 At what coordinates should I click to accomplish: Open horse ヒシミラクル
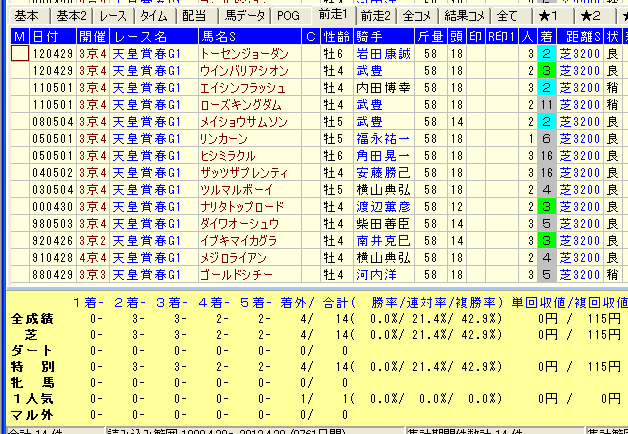pyautogui.click(x=228, y=156)
